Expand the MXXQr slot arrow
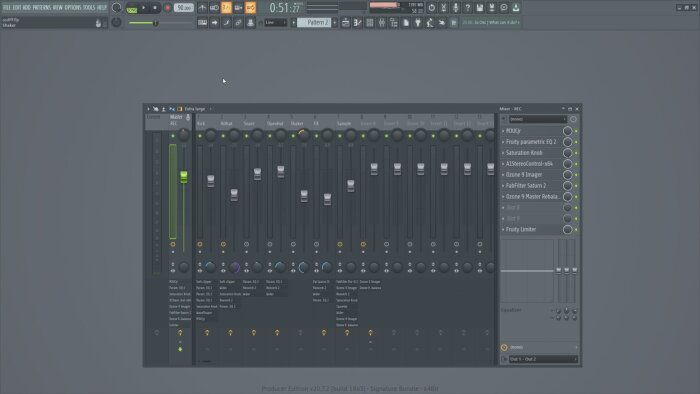The image size is (700, 394). [503, 131]
